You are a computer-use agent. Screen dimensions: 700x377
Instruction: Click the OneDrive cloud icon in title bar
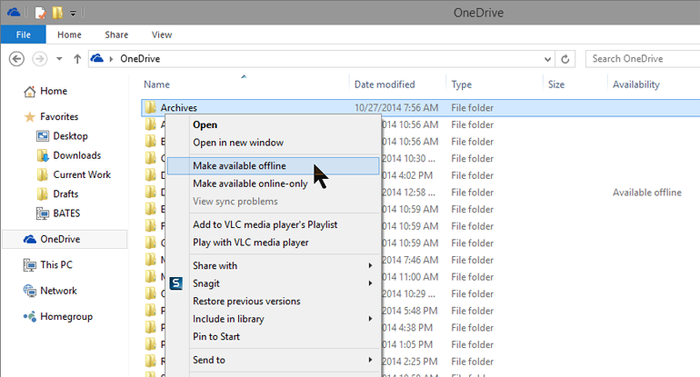pos(14,12)
